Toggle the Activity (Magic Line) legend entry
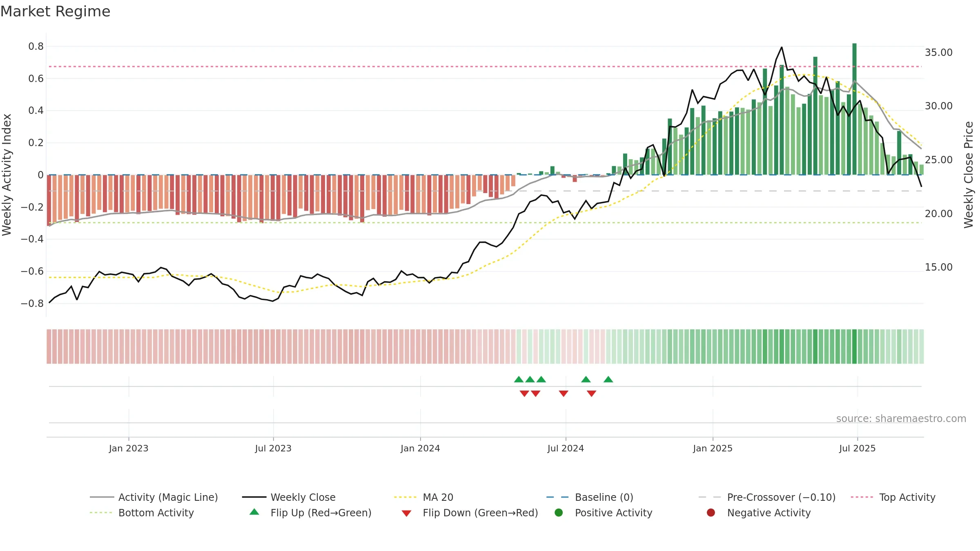Viewport: 980px width, 551px height. click(x=154, y=497)
